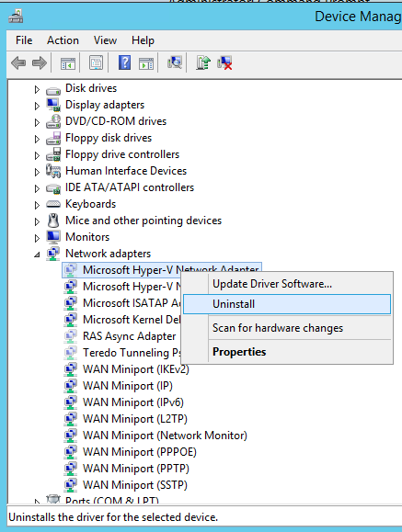Click the Back arrow toolbar button
Image resolution: width=402 pixels, height=532 pixels.
(x=18, y=63)
